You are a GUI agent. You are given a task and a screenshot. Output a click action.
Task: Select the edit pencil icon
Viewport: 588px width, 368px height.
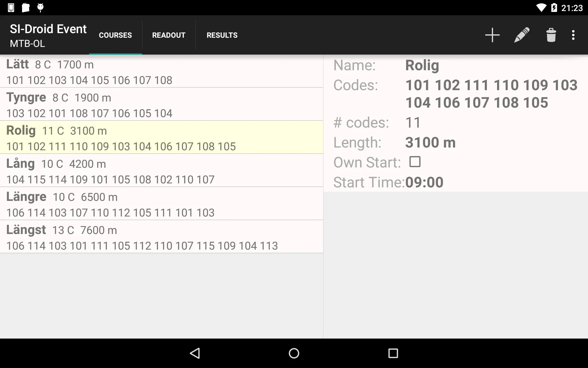coord(522,35)
